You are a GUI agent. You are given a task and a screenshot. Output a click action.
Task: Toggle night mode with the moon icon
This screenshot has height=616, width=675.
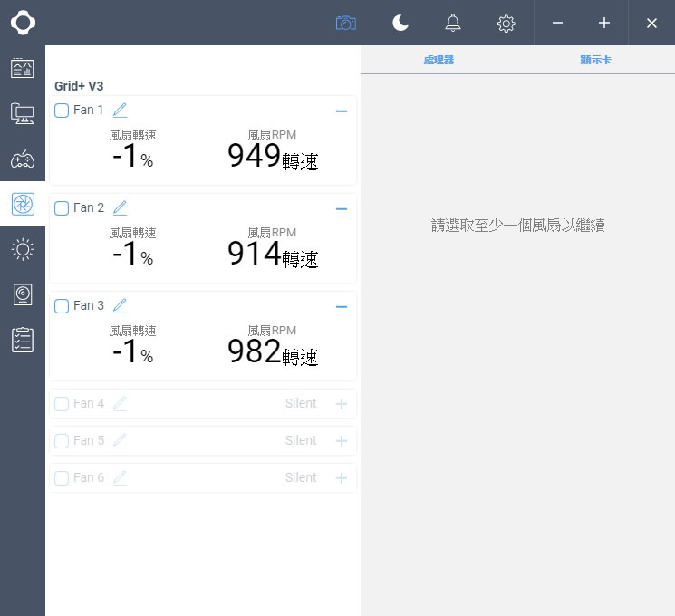tap(400, 23)
